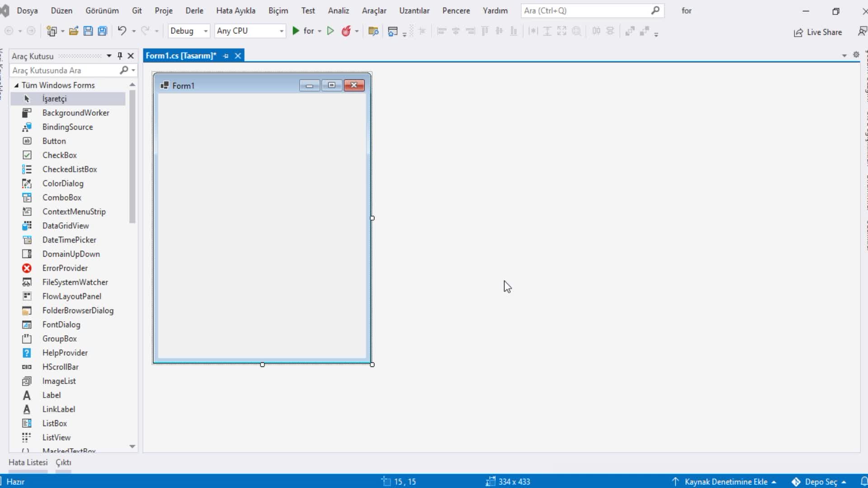868x488 pixels.
Task: Click CheckBox tool in Araç Kutusu
Action: coord(60,155)
